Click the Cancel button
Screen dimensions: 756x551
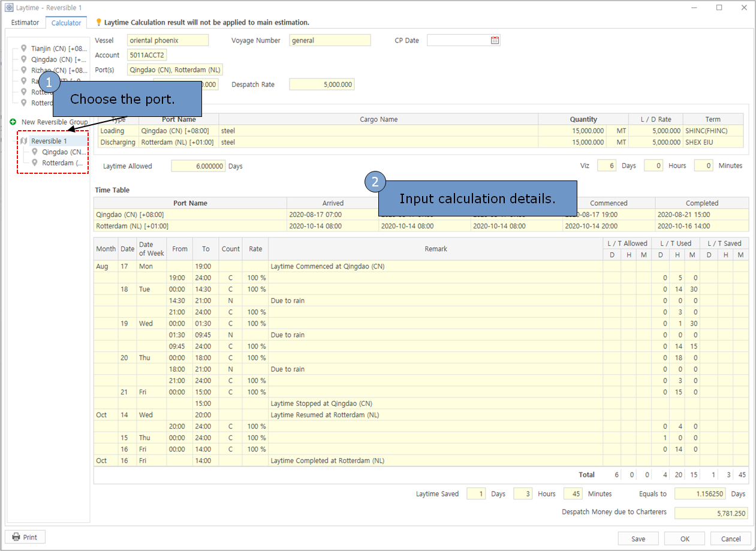click(x=731, y=538)
